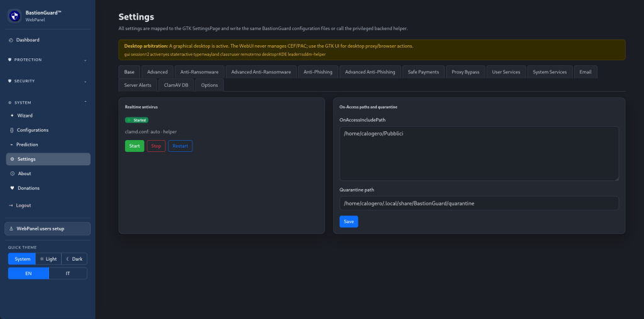Switch to the Light theme
This screenshot has width=644, height=319.
48,259
